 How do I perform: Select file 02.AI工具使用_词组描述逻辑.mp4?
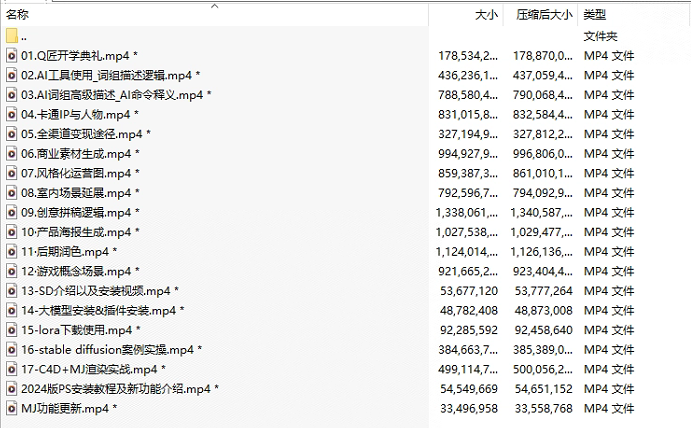tap(108, 75)
